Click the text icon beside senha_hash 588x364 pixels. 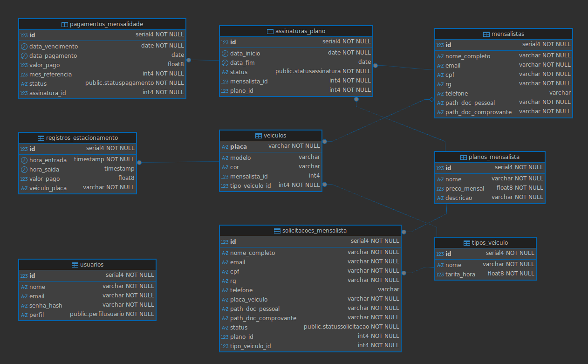(24, 305)
